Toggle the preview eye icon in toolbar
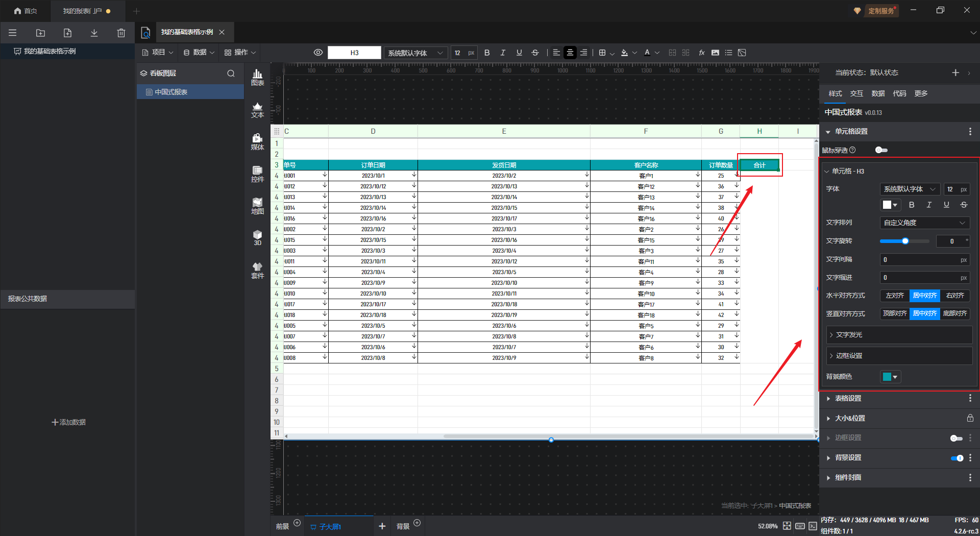 coord(318,53)
